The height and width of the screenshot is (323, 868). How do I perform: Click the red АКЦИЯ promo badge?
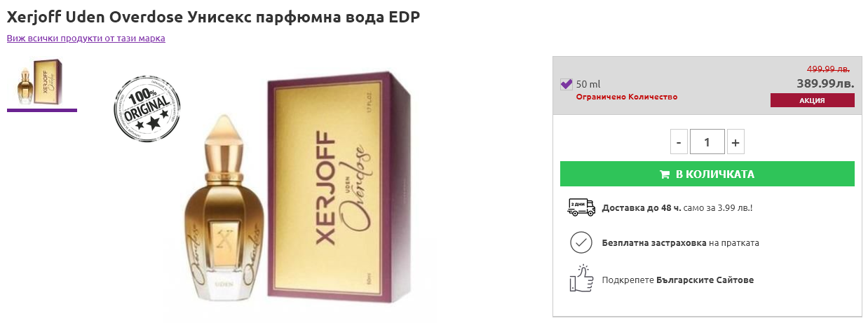click(812, 100)
